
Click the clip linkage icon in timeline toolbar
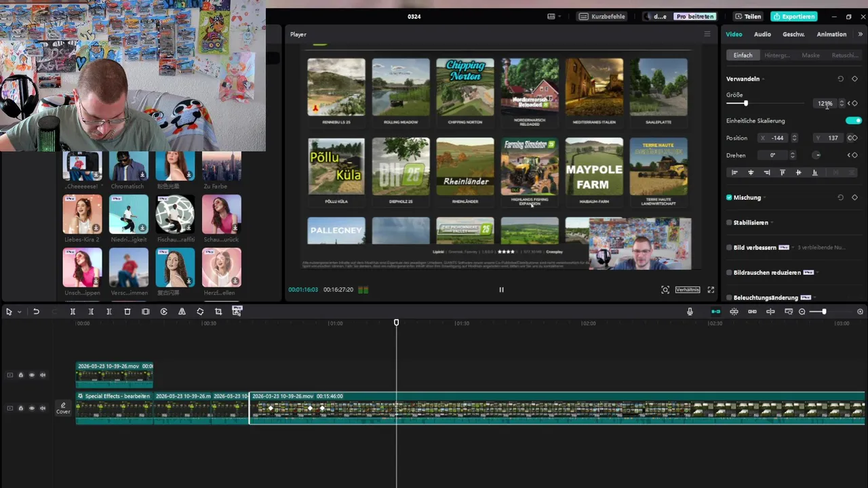click(x=752, y=312)
